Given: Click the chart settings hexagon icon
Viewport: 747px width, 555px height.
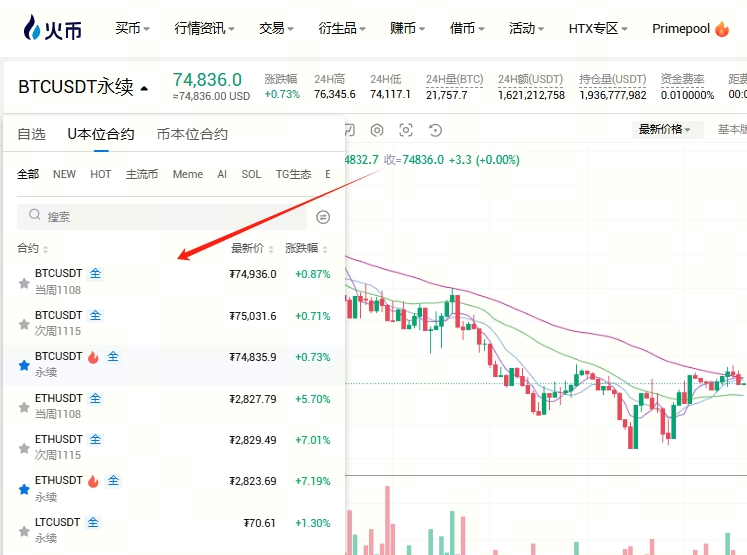Looking at the screenshot, I should (x=377, y=130).
